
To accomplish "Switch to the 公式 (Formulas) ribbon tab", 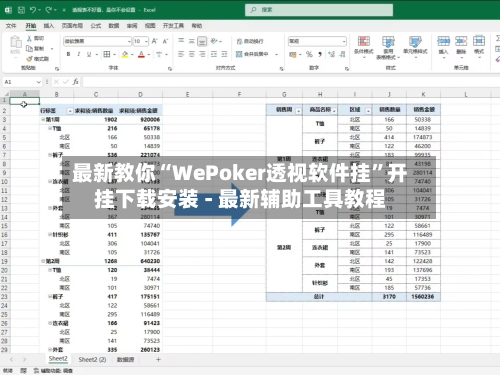I will click(x=96, y=26).
